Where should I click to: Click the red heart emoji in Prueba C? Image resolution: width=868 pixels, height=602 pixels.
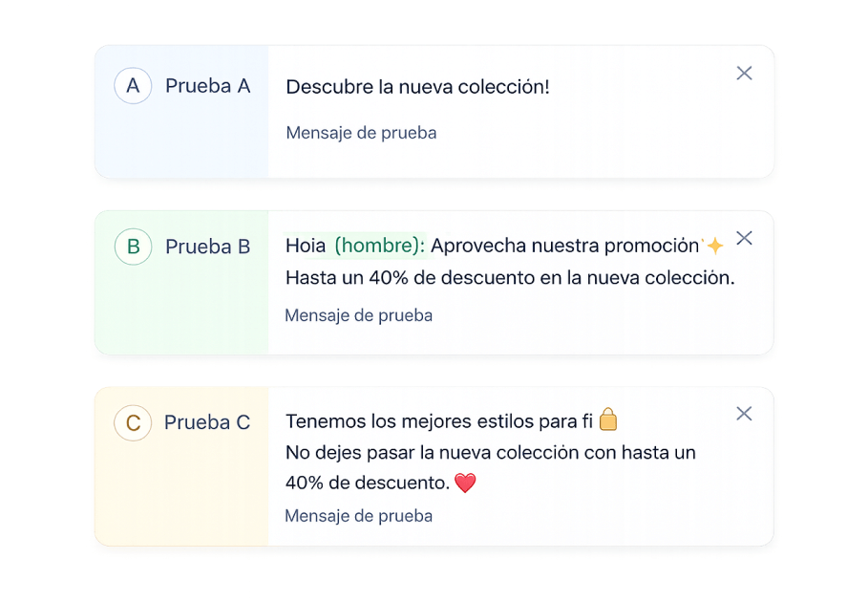pos(465,484)
